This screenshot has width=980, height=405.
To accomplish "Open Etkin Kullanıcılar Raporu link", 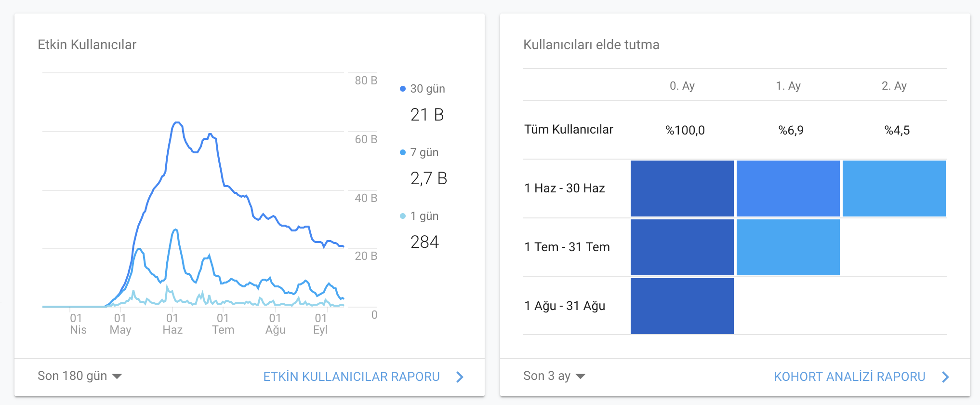I will click(x=351, y=377).
